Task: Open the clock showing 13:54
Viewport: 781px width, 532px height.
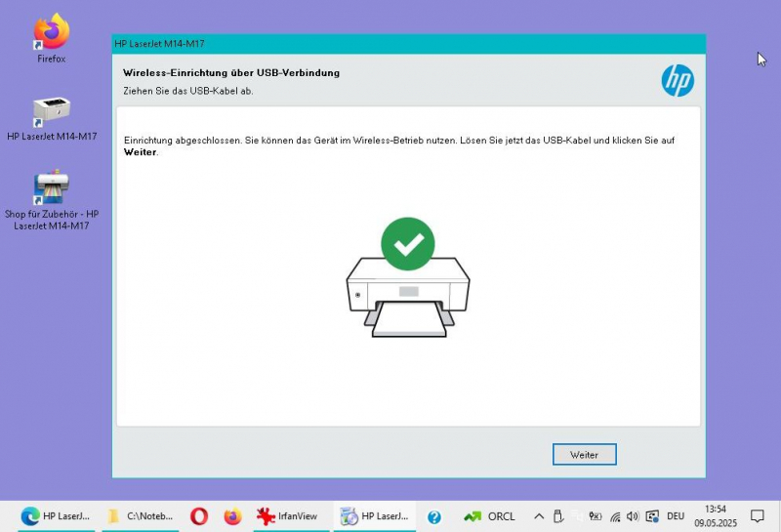Action: point(716,516)
